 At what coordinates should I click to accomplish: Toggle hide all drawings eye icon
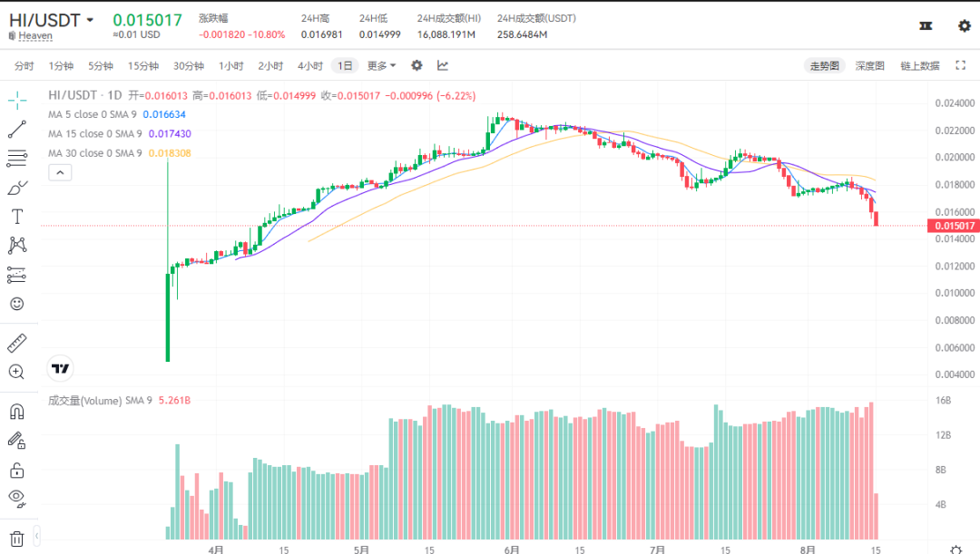16,497
